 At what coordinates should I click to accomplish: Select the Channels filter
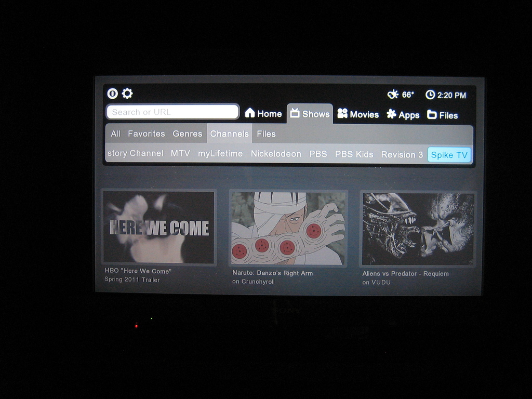tap(229, 134)
